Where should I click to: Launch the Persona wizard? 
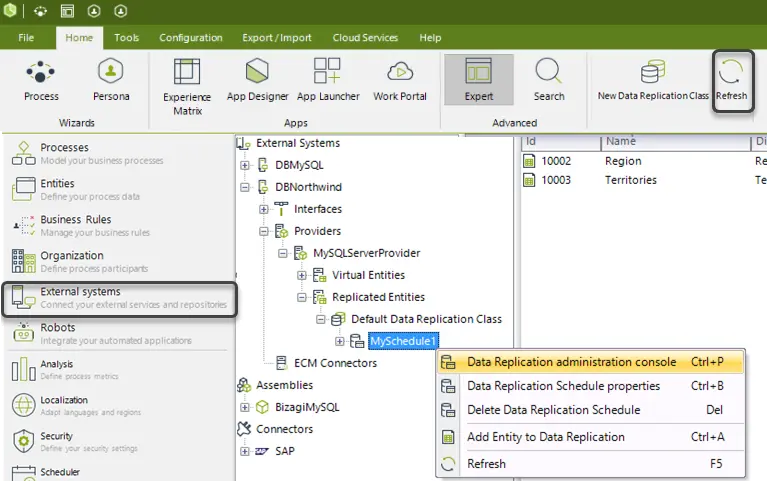point(111,81)
